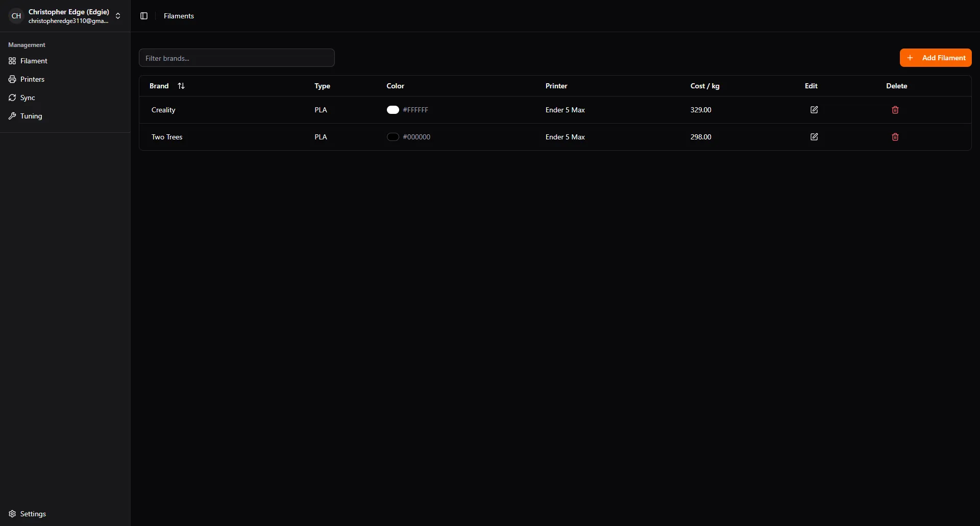The image size is (980, 526).
Task: Sort the table by Brand arrows
Action: (x=181, y=86)
